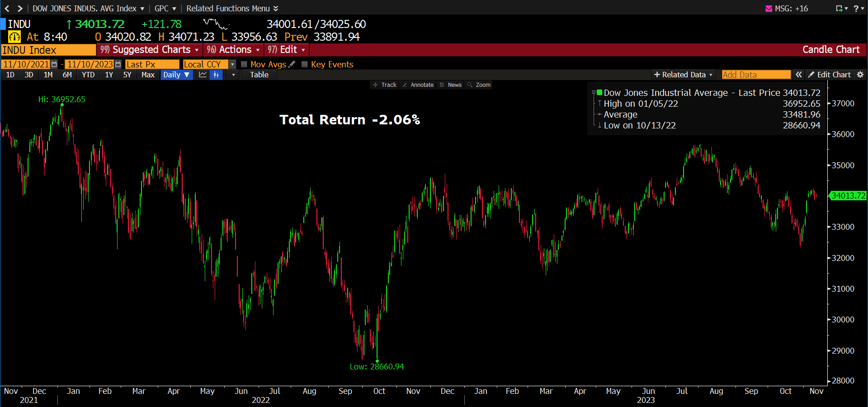Screen dimensions: 868x407
Task: Click the clock icon beside At 8:40
Action: tap(14, 37)
